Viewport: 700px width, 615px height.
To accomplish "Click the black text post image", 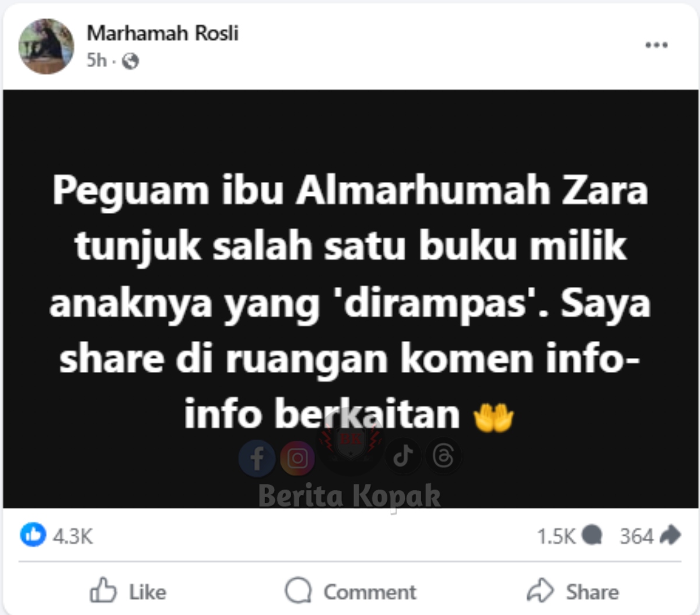I will coord(351,298).
